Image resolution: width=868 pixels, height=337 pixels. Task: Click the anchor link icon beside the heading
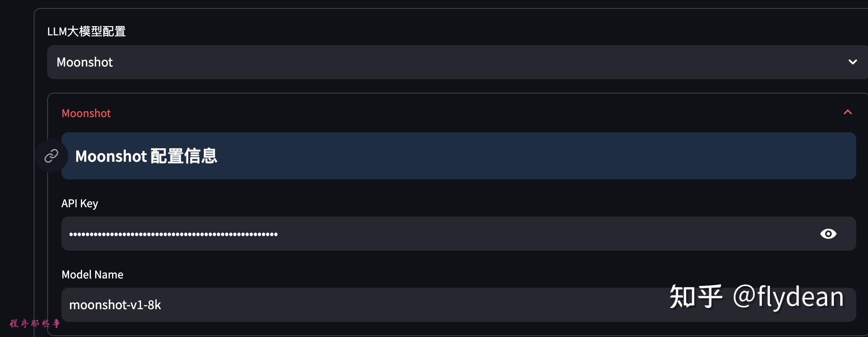[51, 156]
